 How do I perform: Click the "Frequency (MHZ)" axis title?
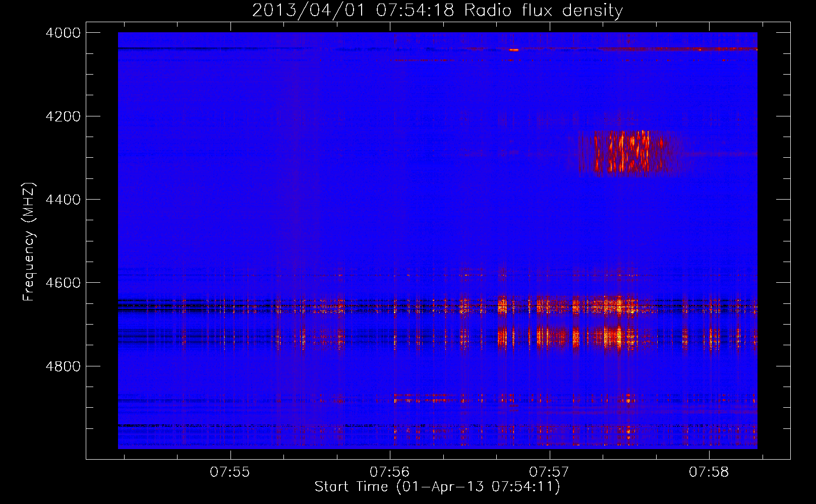coord(29,242)
